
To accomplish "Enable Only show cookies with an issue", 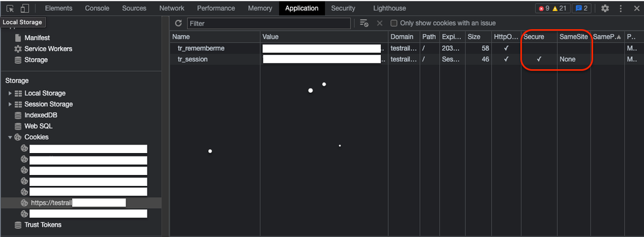I will [394, 23].
